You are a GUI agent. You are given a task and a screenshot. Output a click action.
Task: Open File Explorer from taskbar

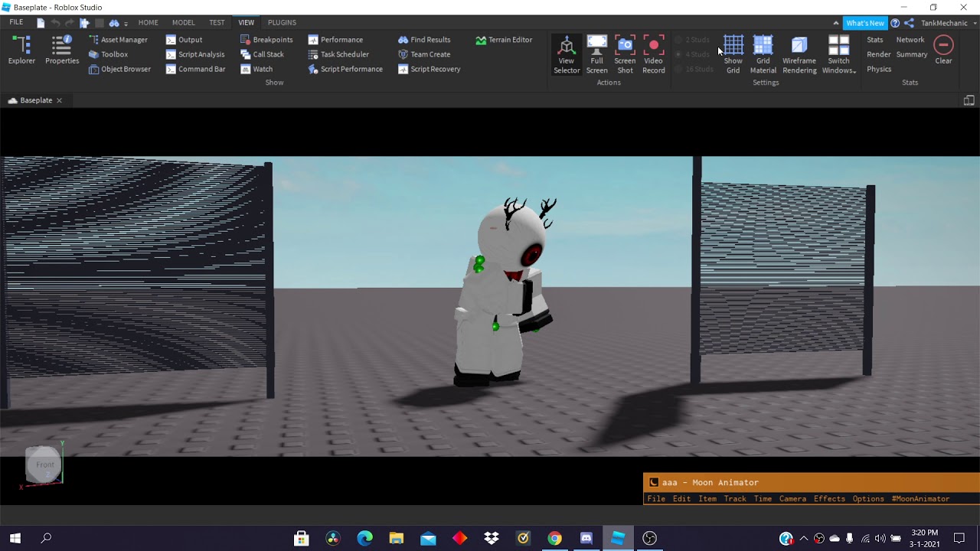[396, 538]
